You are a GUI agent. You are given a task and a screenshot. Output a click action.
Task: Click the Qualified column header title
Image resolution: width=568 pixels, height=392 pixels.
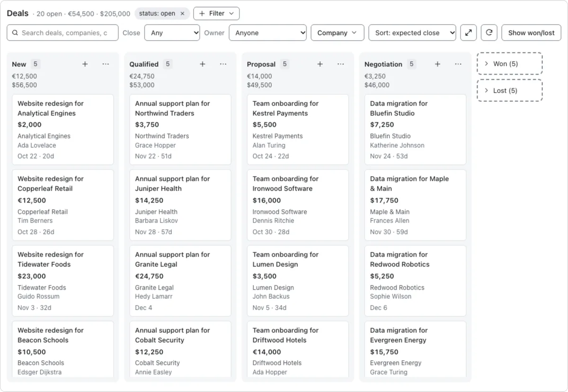pos(144,64)
